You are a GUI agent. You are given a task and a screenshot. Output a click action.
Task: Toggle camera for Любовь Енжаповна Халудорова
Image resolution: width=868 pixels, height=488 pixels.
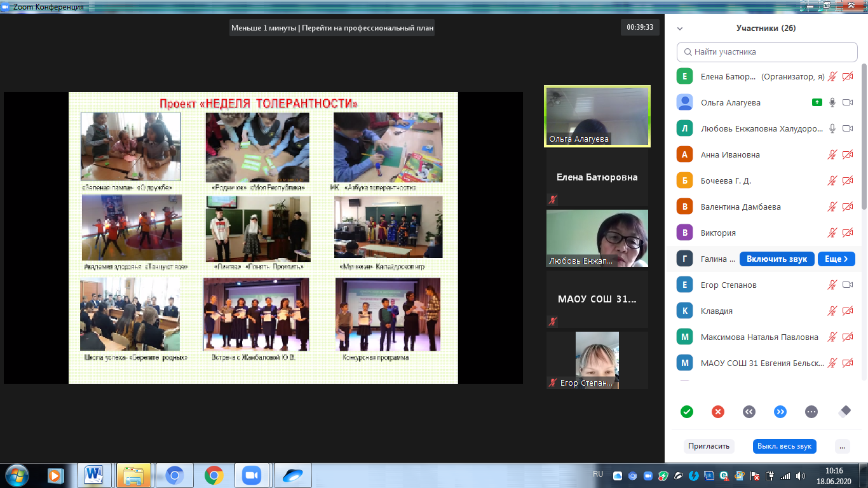point(848,128)
